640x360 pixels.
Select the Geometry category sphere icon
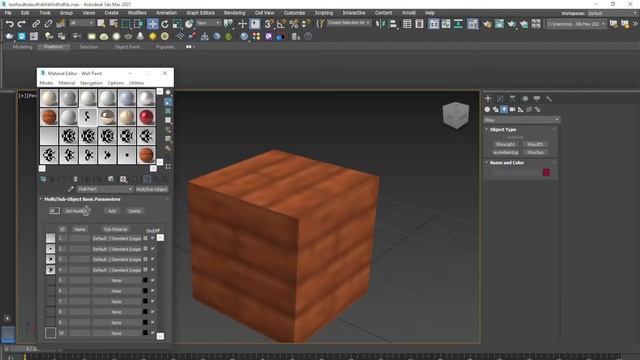pos(487,109)
